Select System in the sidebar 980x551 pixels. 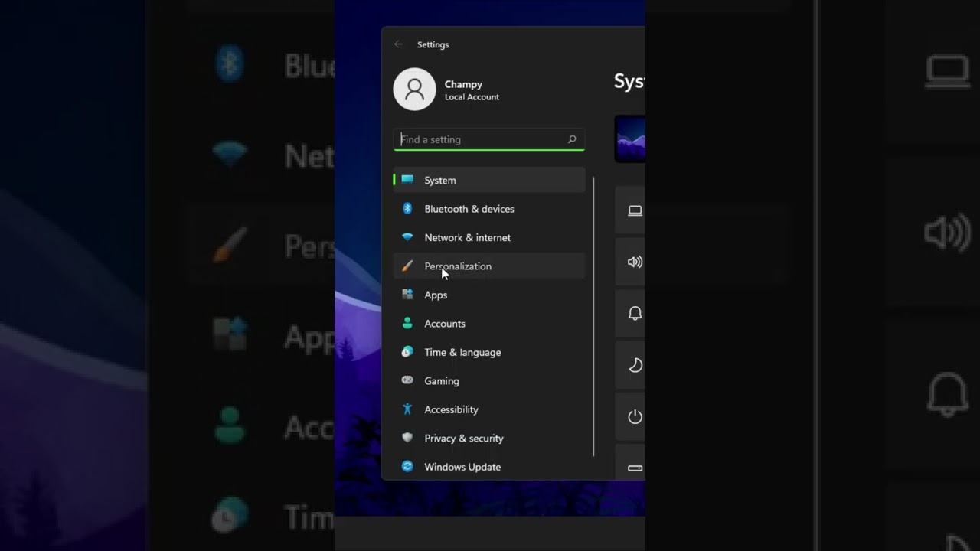(x=489, y=180)
